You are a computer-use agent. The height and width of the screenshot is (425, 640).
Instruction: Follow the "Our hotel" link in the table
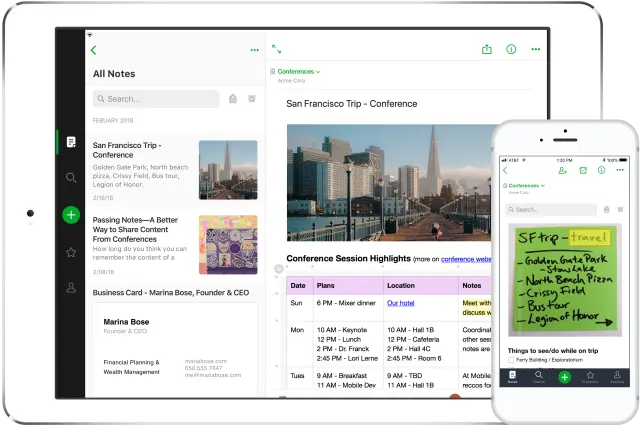[400, 302]
